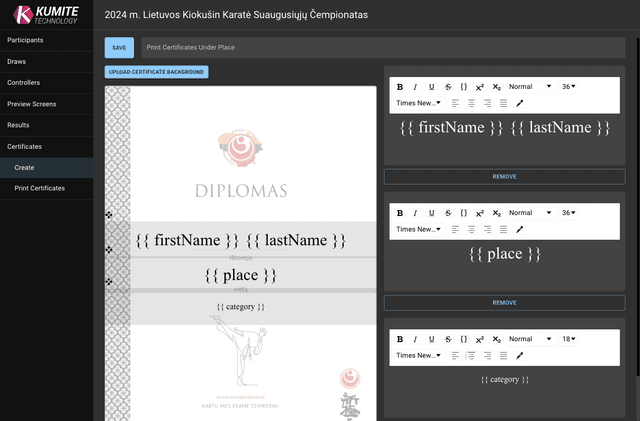Apply superscript in the firstName editor
The image size is (640, 421).
tap(480, 87)
